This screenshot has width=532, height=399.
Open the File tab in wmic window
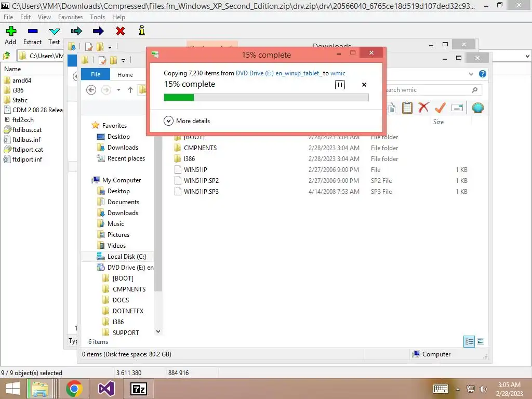tap(96, 74)
